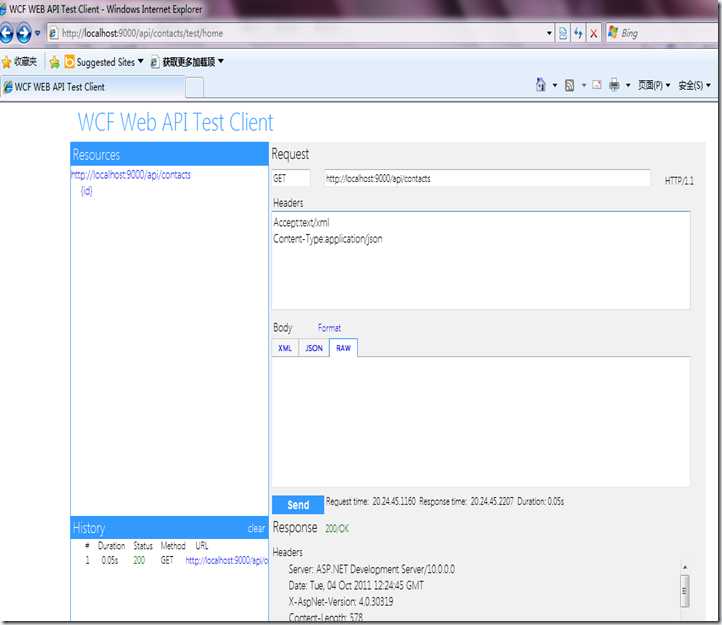Expand the Print dropdown arrow
The image size is (722, 625).
click(x=628, y=85)
